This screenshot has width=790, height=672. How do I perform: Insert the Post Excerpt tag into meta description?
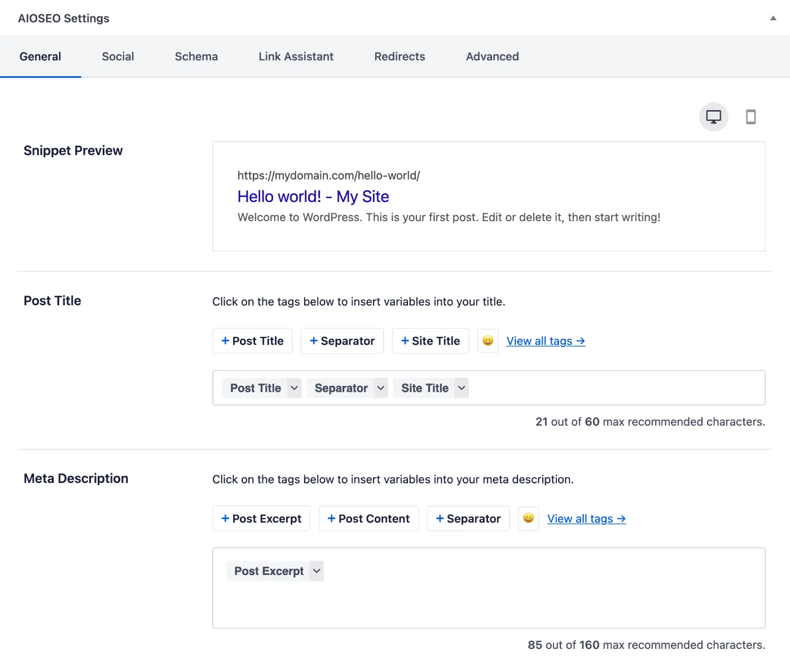click(261, 518)
